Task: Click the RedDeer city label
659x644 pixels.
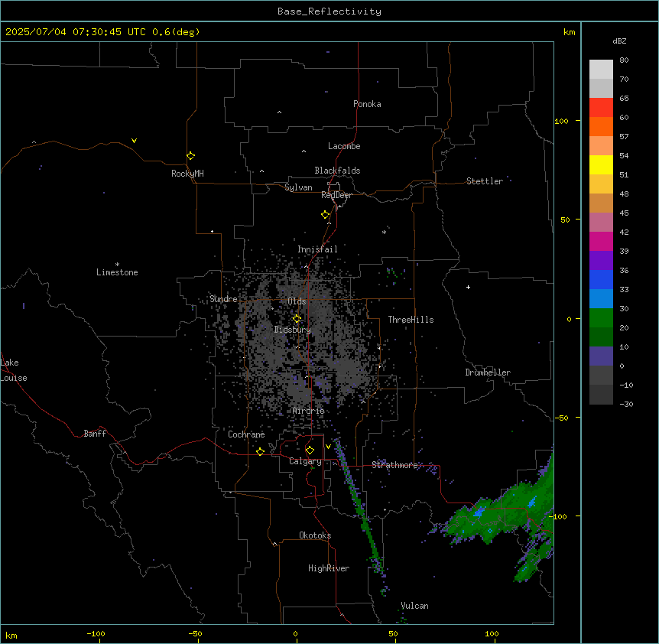Action: coord(336,195)
